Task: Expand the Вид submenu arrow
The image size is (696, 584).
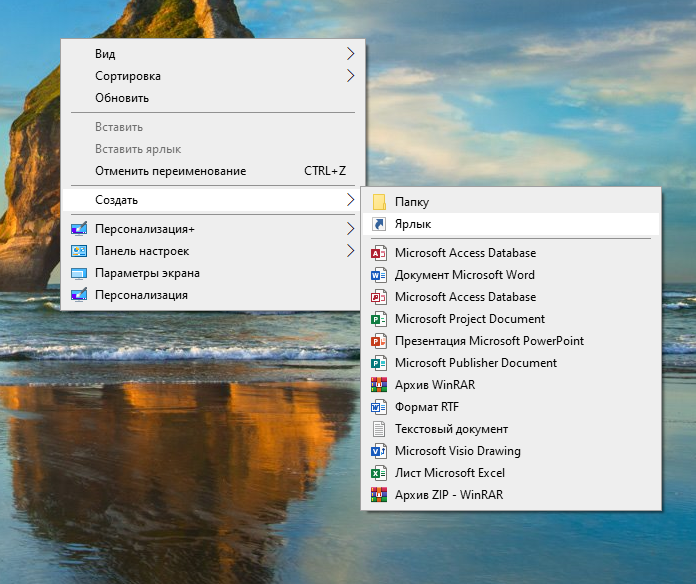Action: click(x=350, y=54)
